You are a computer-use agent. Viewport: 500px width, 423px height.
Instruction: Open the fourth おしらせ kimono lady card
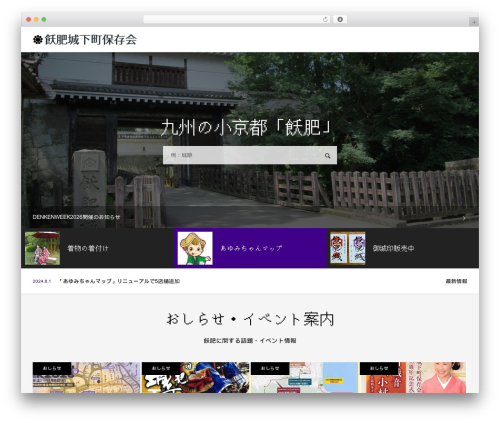413,378
